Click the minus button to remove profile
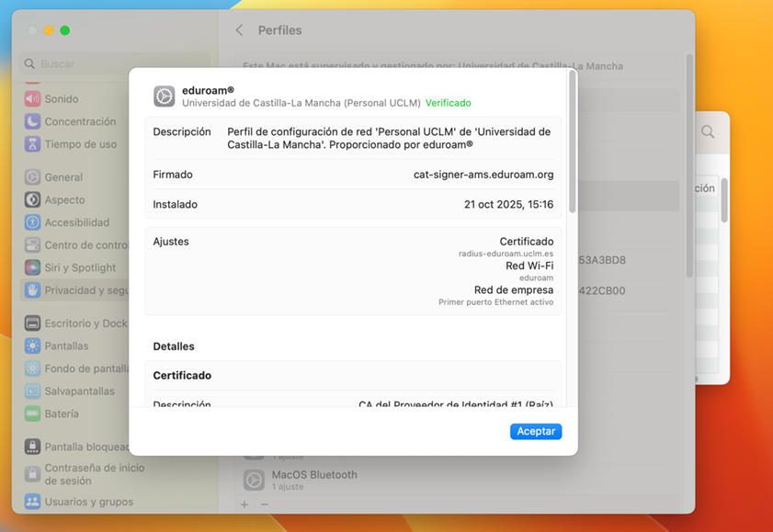The height and width of the screenshot is (532, 773). (265, 504)
